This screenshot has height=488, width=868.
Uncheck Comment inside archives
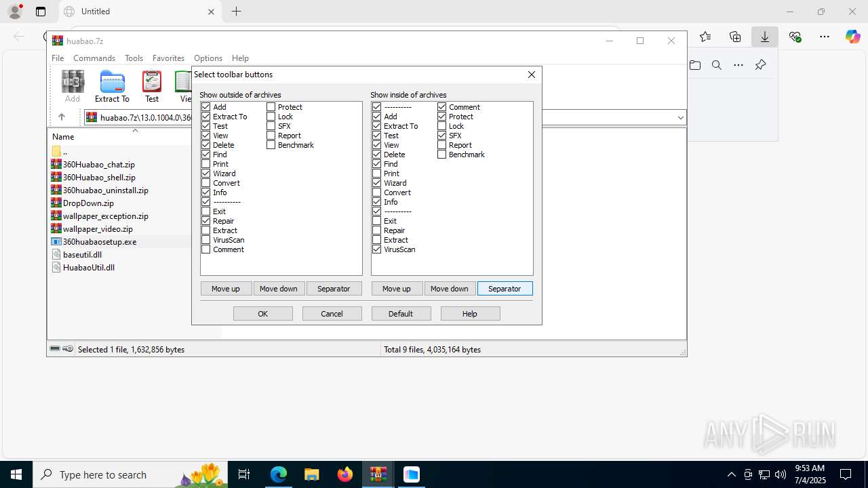tap(442, 107)
